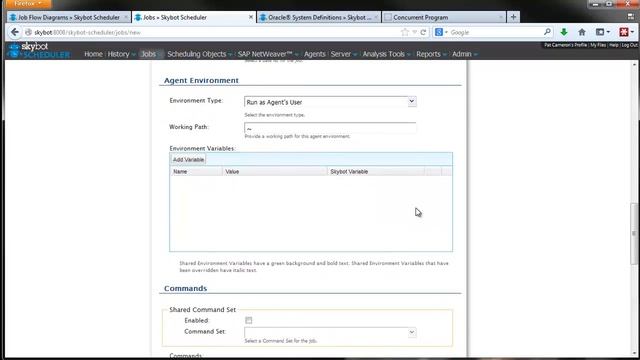
Task: Open the My Files link
Action: 598,45
